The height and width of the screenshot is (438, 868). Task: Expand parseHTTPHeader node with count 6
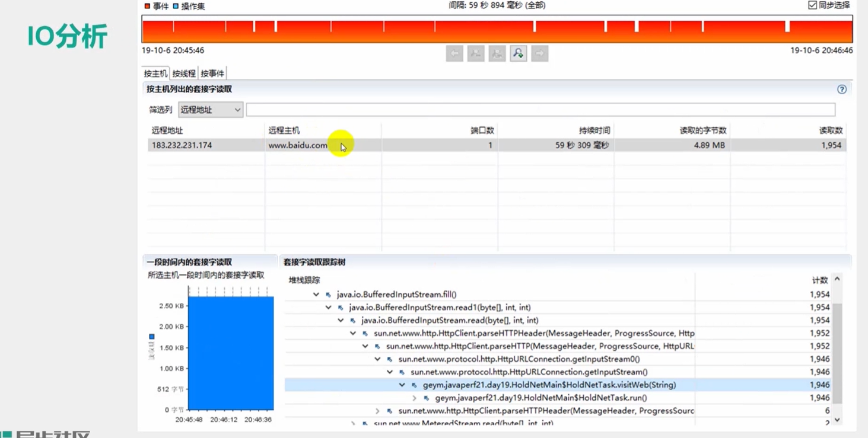(x=377, y=411)
